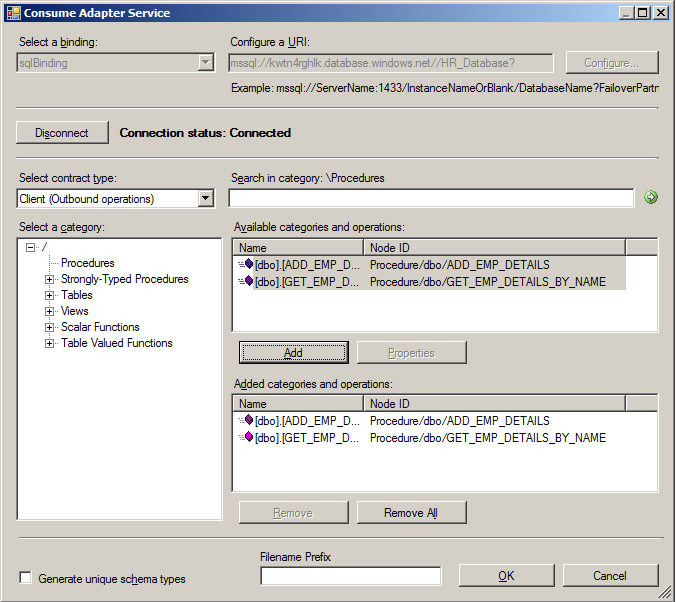The height and width of the screenshot is (602, 676).
Task: Click the Add button
Action: click(x=294, y=353)
